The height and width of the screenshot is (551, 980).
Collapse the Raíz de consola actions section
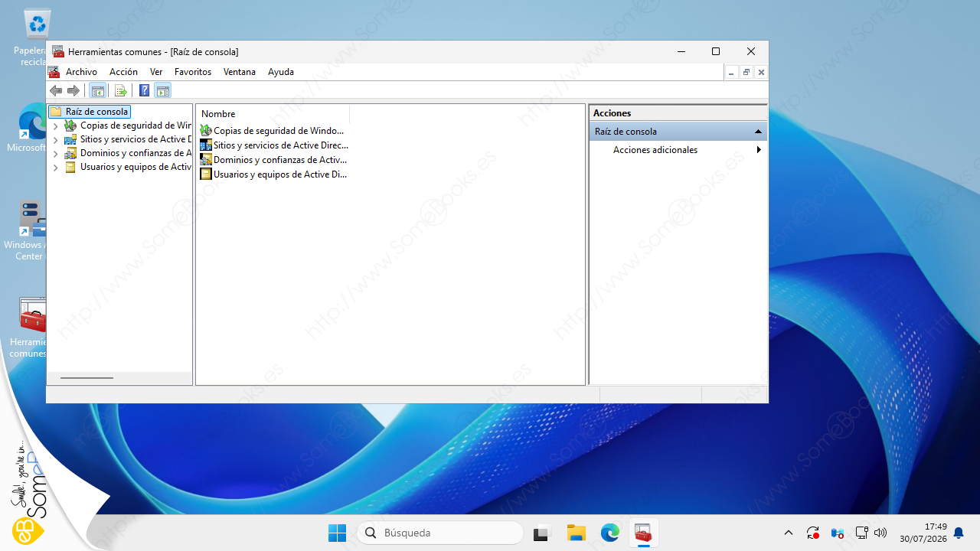point(758,132)
